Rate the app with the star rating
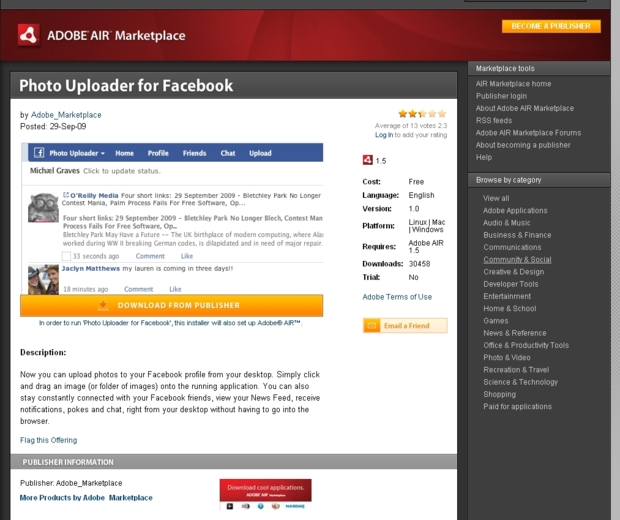 422,114
